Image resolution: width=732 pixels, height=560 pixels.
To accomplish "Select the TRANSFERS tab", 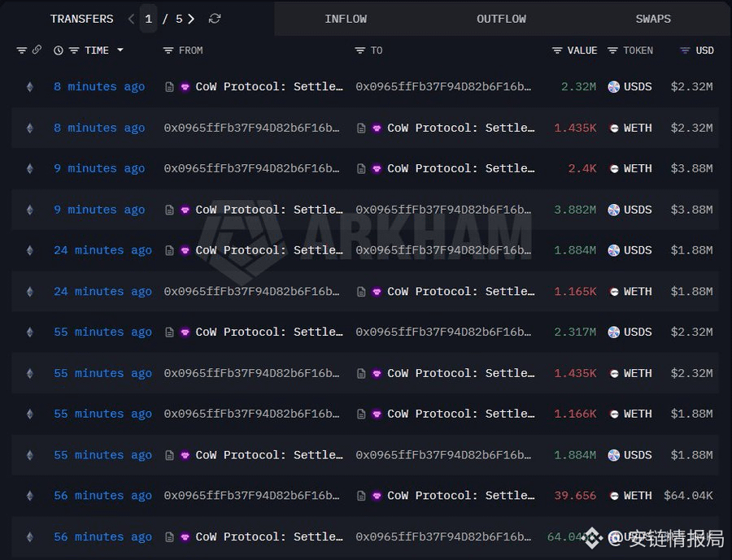I will coord(81,19).
